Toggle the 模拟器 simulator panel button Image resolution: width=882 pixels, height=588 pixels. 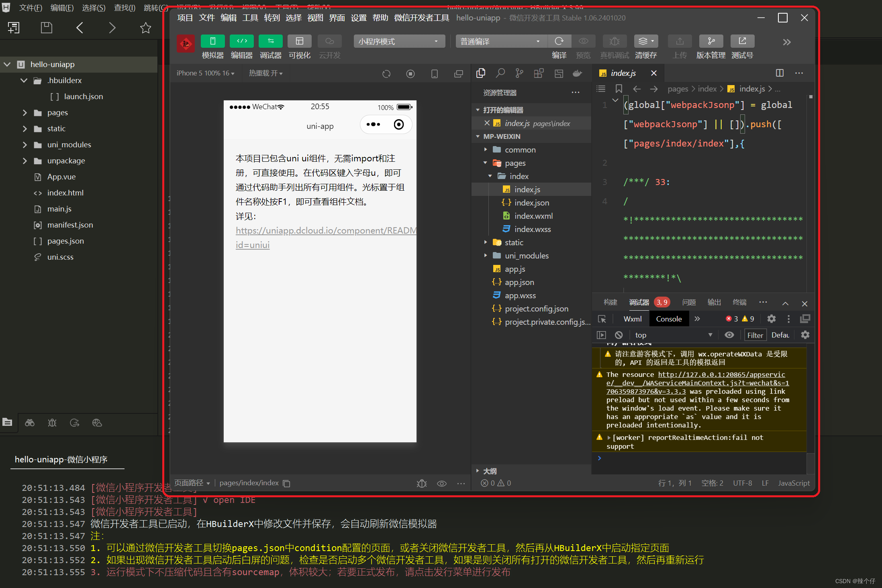212,41
